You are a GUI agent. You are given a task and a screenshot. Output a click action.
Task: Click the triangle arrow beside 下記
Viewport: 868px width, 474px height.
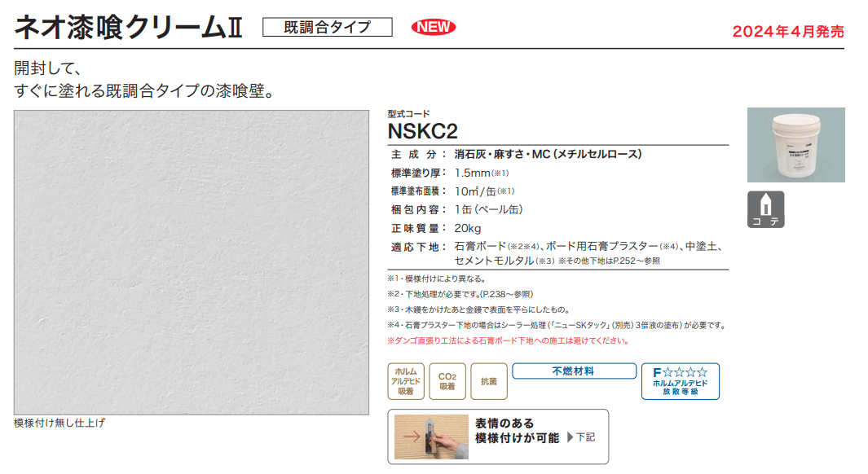(x=571, y=437)
